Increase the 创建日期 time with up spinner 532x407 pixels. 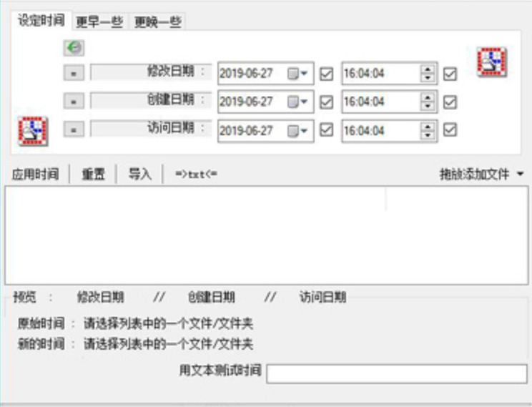pyautogui.click(x=428, y=97)
